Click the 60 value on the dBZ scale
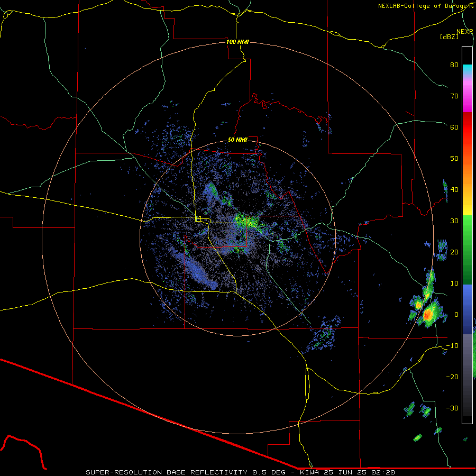This screenshot has width=476, height=476. 454,127
